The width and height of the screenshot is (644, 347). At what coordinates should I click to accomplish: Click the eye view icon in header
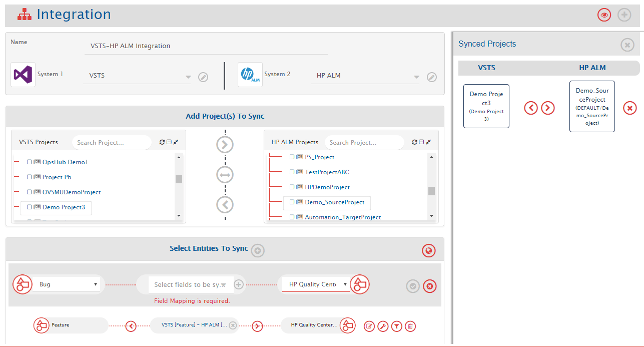pos(604,15)
